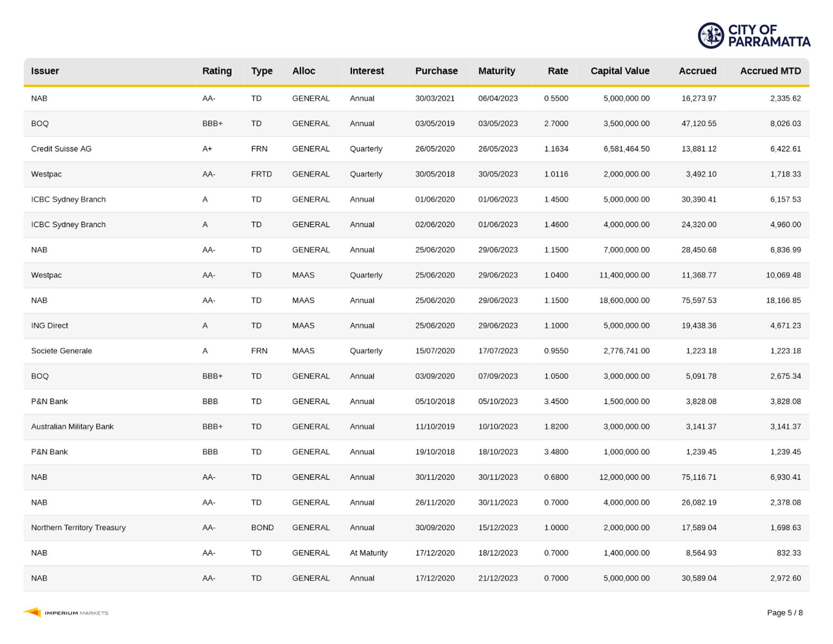
Task: Click the ING Direct issuer cell
Action: coord(49,326)
